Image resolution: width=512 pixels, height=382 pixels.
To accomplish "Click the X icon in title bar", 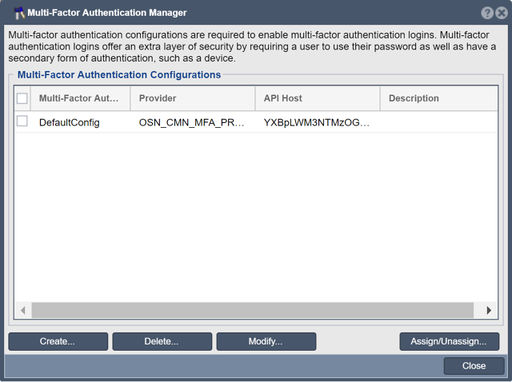I will click(x=501, y=13).
